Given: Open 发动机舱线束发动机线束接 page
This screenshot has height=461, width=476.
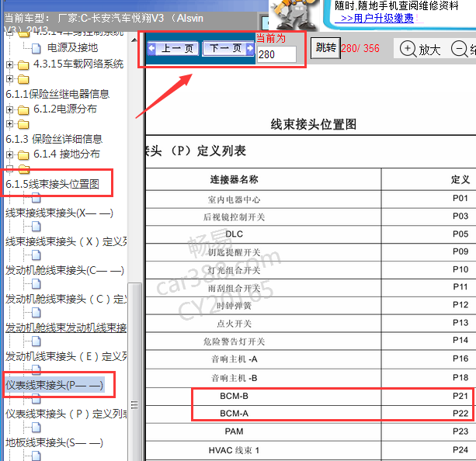Looking at the screenshot, I should tap(66, 328).
